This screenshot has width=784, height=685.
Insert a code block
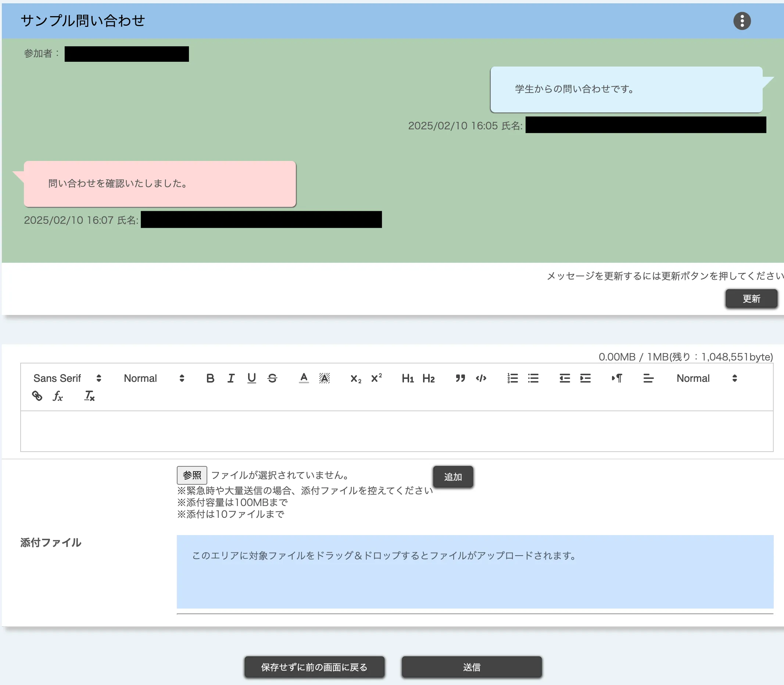pyautogui.click(x=481, y=378)
